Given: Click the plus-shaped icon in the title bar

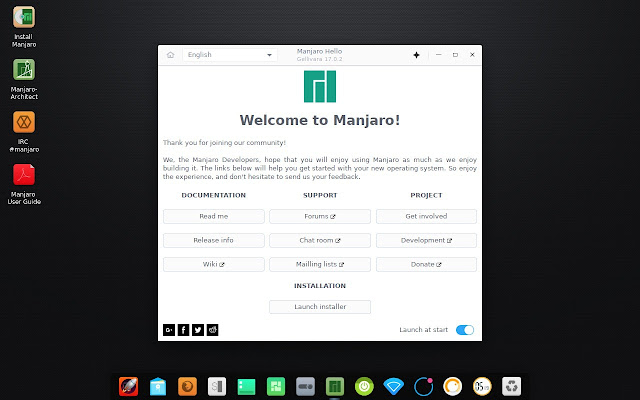Looking at the screenshot, I should (416, 55).
